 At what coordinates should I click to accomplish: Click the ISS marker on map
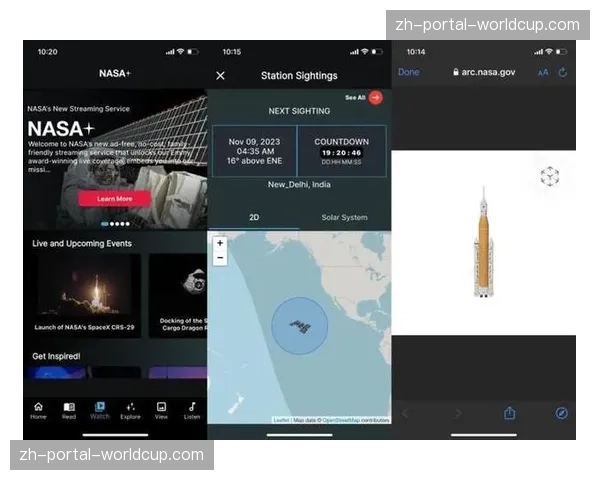pos(299,326)
